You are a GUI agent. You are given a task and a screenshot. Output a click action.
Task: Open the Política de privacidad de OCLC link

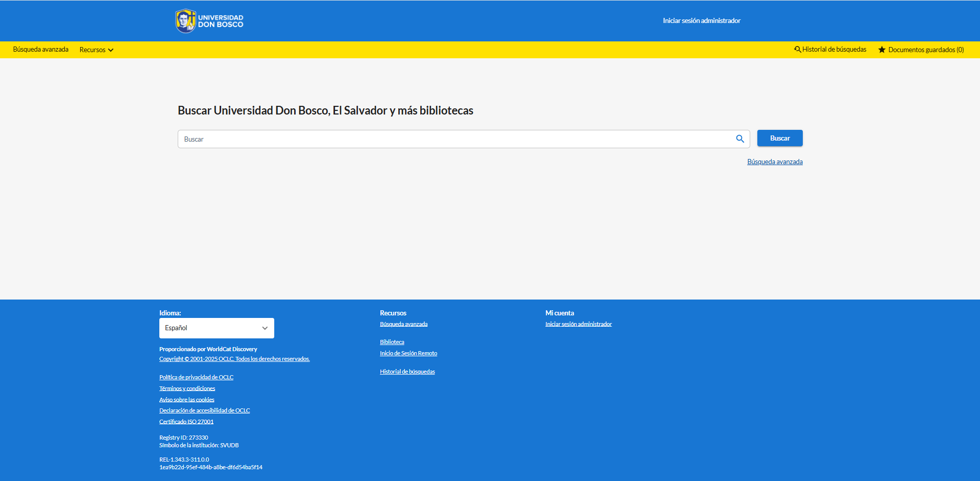pos(196,378)
